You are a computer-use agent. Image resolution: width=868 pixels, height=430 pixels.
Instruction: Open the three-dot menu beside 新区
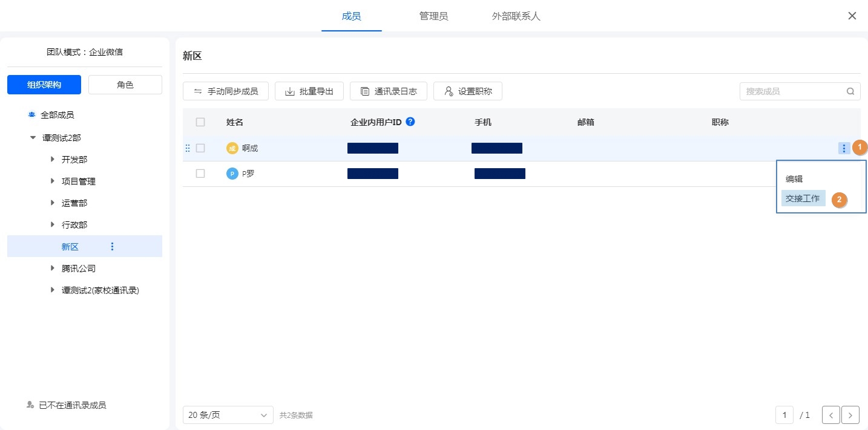[x=112, y=246]
